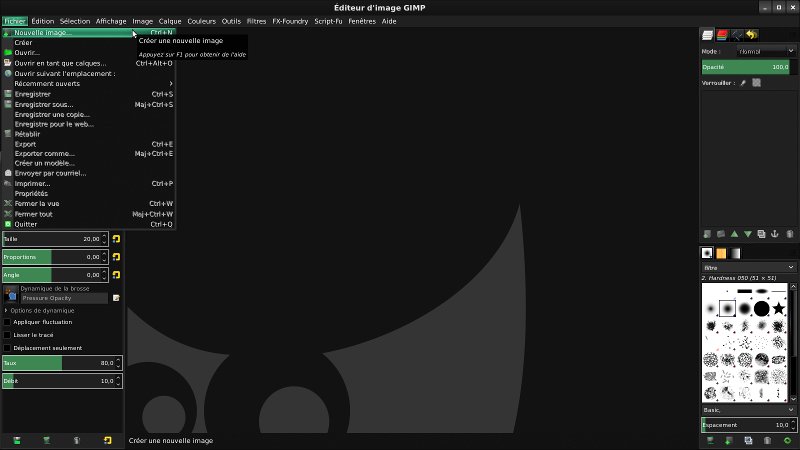Enable the Déplacement seulement checkbox

(7, 348)
